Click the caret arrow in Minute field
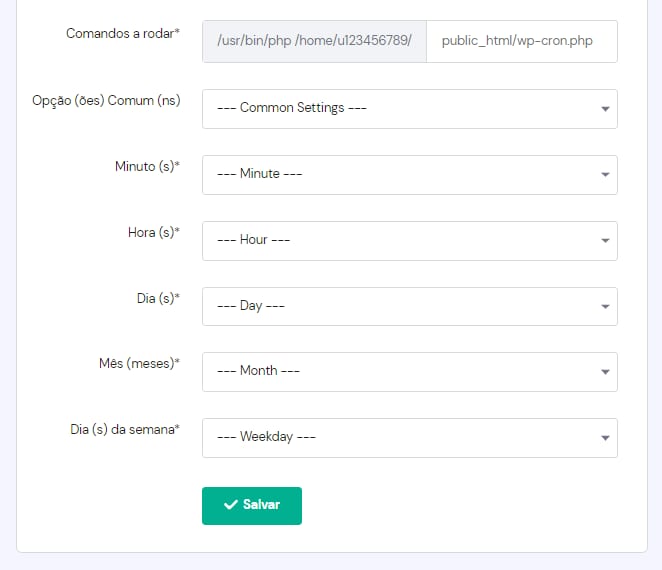The image size is (662, 570). tap(605, 175)
